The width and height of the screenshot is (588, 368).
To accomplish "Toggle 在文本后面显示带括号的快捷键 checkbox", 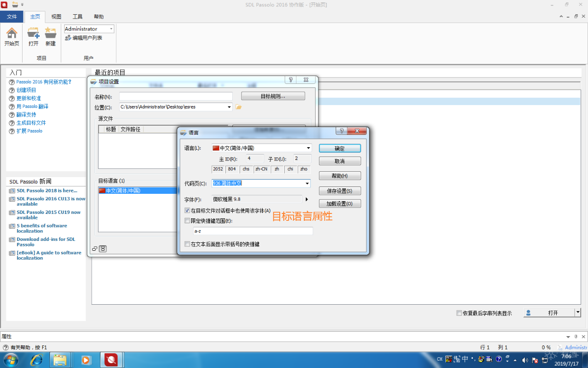I will click(187, 244).
